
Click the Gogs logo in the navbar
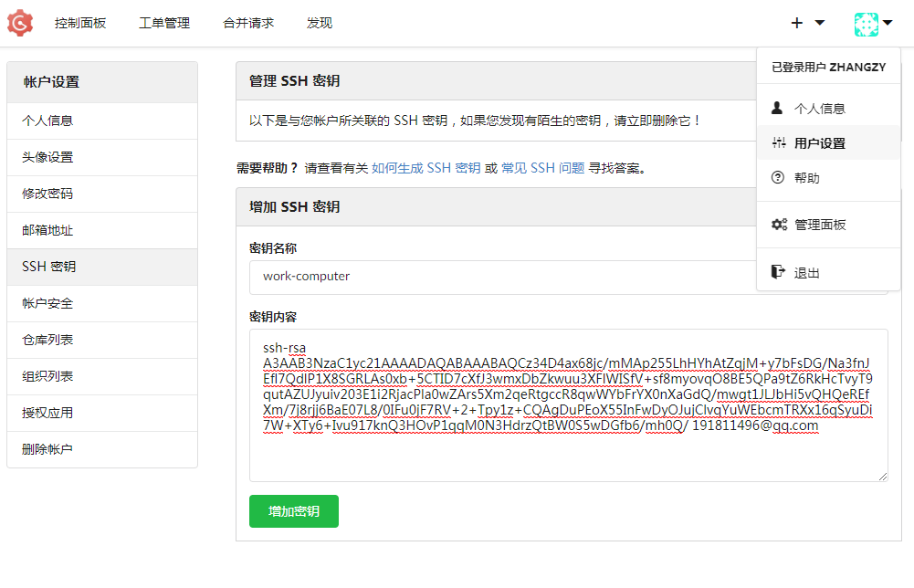[x=20, y=23]
